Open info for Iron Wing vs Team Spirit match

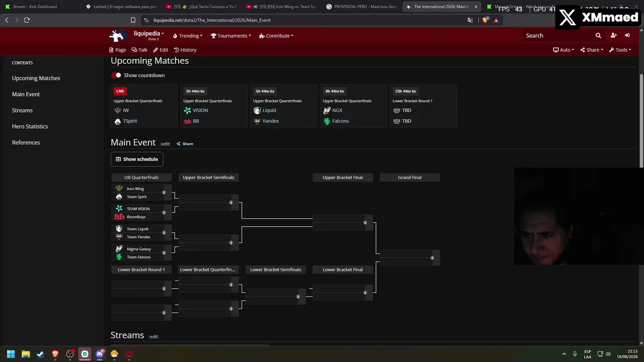tap(164, 193)
